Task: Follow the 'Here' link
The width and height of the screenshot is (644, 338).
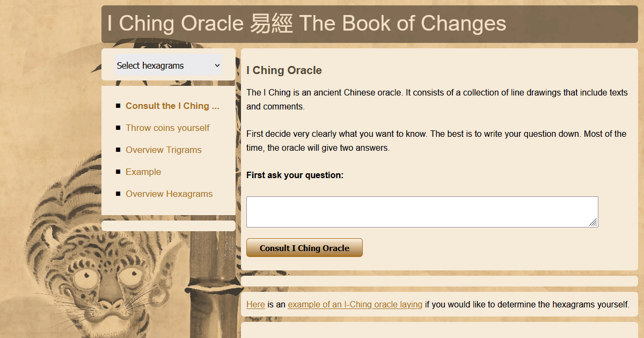Action: click(x=255, y=304)
